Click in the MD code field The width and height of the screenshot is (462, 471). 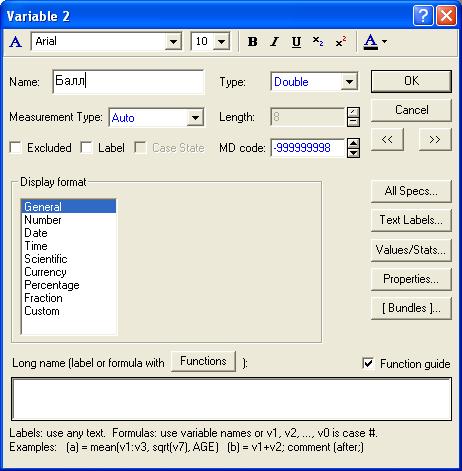tap(308, 148)
